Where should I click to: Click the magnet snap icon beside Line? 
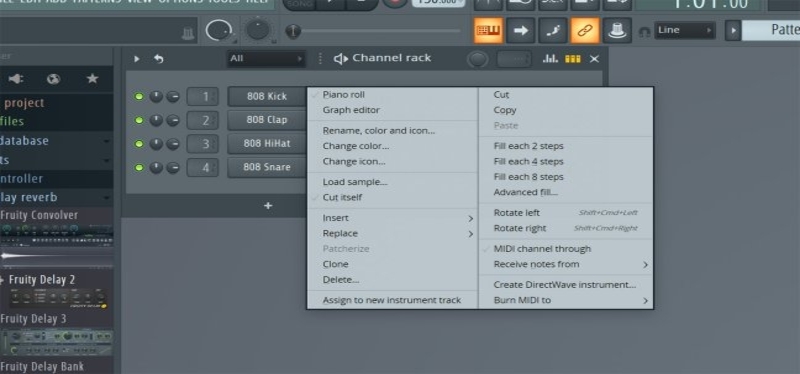(x=644, y=32)
